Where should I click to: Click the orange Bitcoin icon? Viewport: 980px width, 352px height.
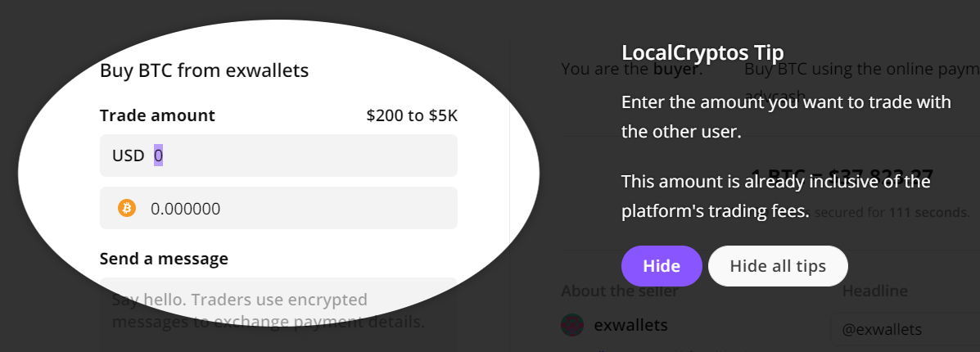click(126, 209)
